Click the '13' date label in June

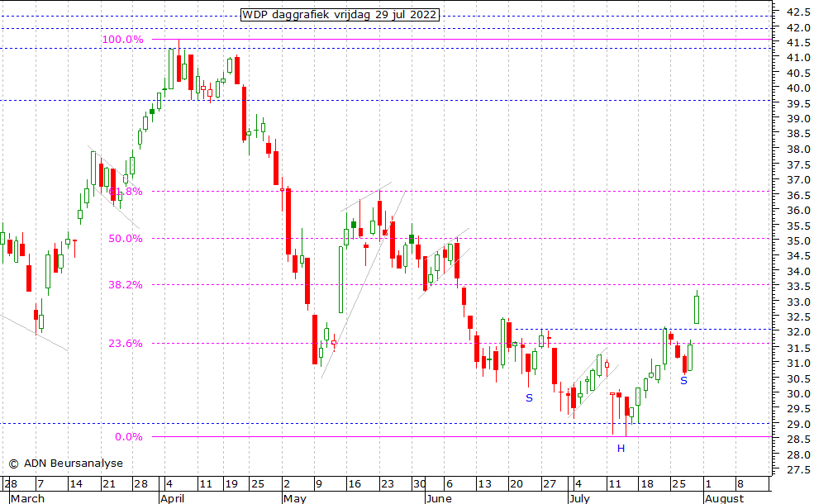pos(484,484)
